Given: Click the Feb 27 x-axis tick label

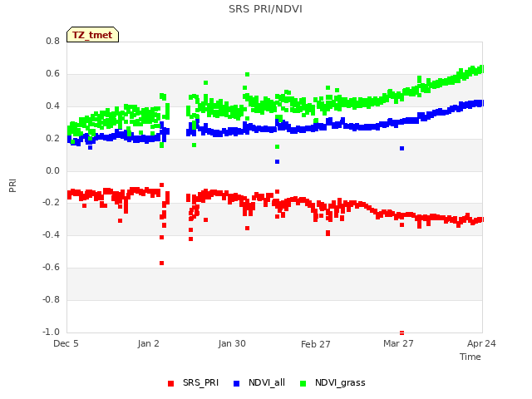Looking at the screenshot, I should coord(316,344).
